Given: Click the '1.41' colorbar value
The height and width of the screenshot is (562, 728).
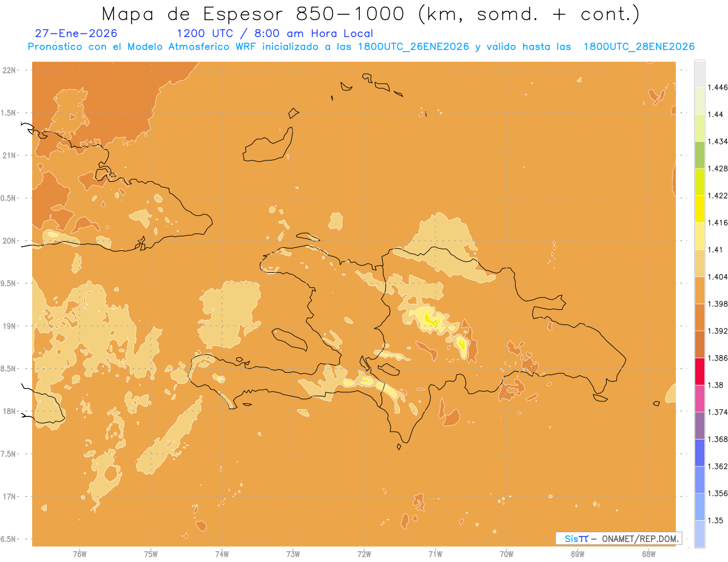Looking at the screenshot, I should 715,250.
